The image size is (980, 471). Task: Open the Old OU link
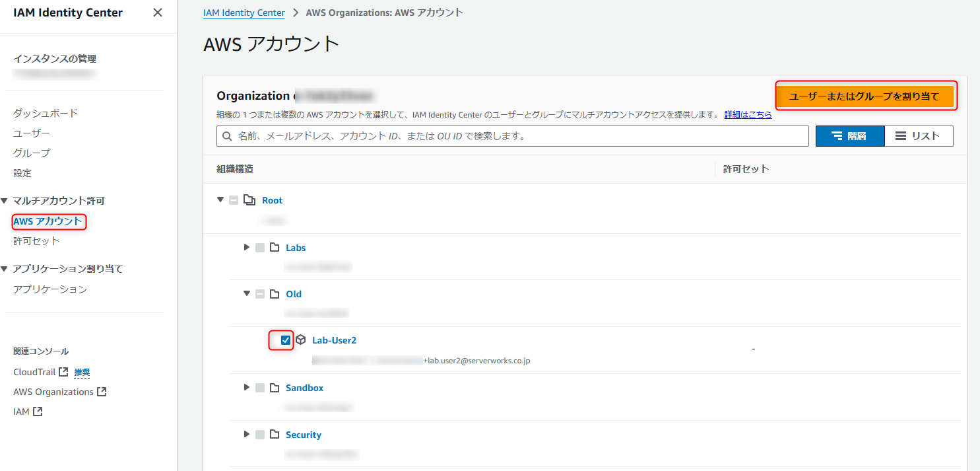(x=294, y=294)
